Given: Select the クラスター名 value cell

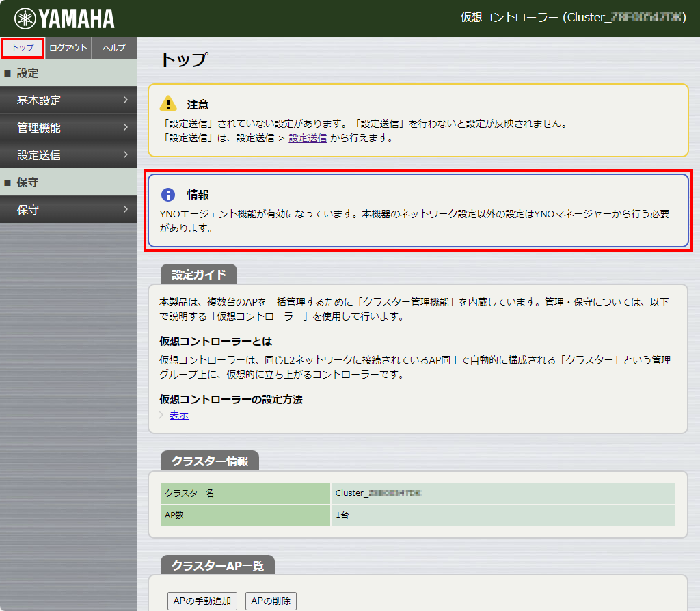Looking at the screenshot, I should 502,493.
